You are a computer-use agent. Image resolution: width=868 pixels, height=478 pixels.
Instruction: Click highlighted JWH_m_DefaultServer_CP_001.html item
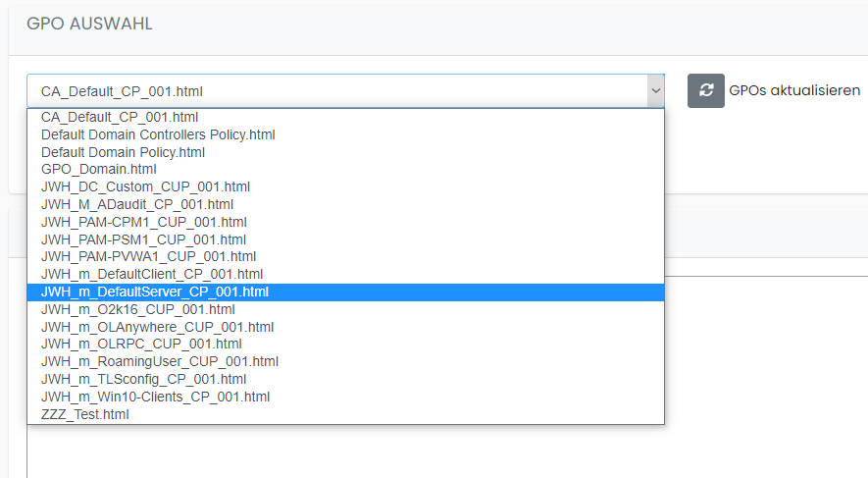(155, 292)
